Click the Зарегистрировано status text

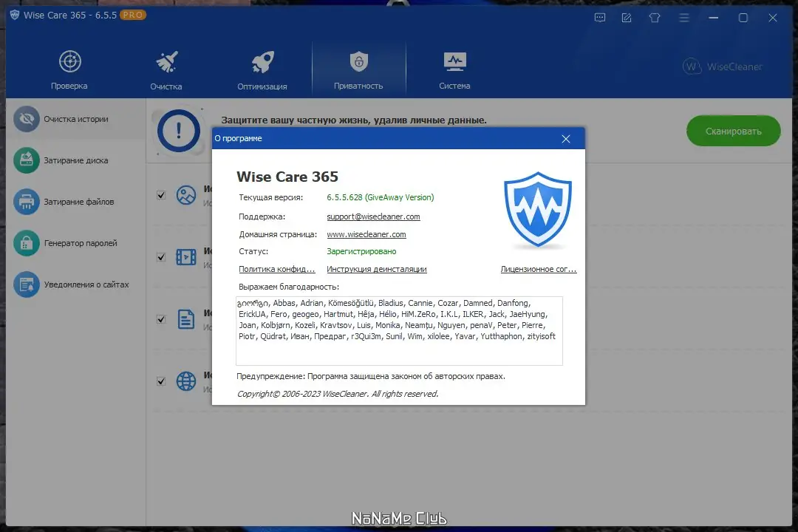point(361,251)
